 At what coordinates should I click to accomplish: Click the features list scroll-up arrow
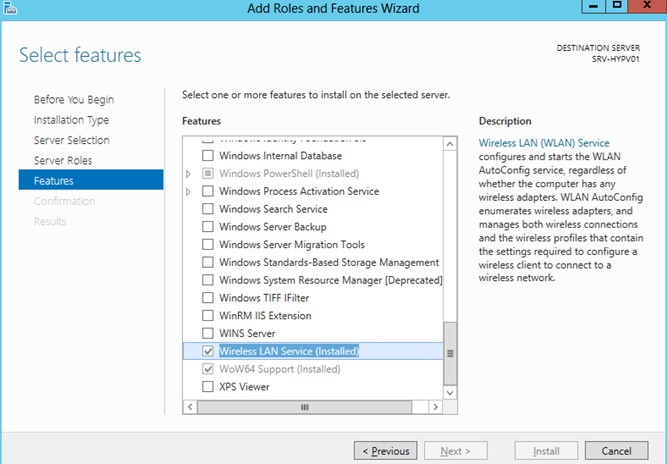click(450, 145)
